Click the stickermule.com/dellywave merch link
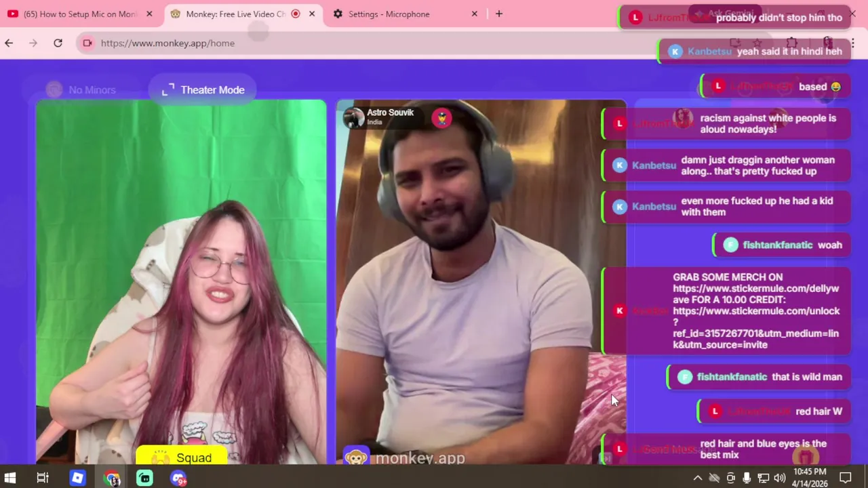Image resolution: width=868 pixels, height=488 pixels. pyautogui.click(x=755, y=294)
